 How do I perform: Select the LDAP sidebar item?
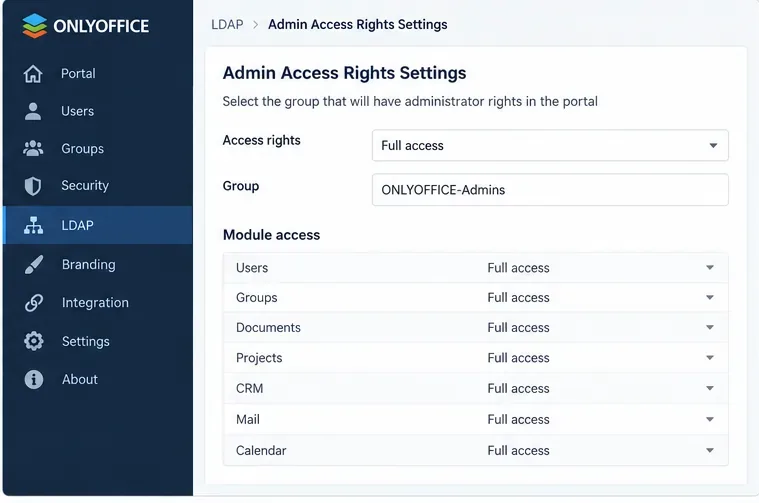tap(98, 225)
